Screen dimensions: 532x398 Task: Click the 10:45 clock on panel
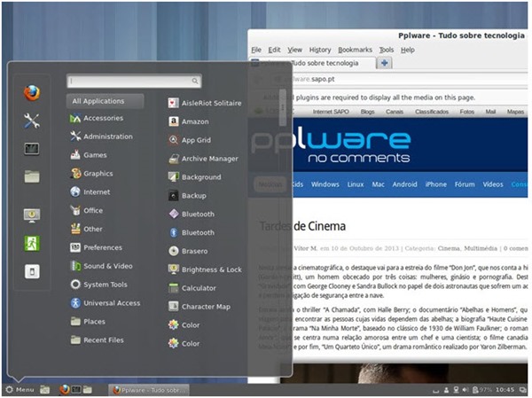pyautogui.click(x=505, y=390)
